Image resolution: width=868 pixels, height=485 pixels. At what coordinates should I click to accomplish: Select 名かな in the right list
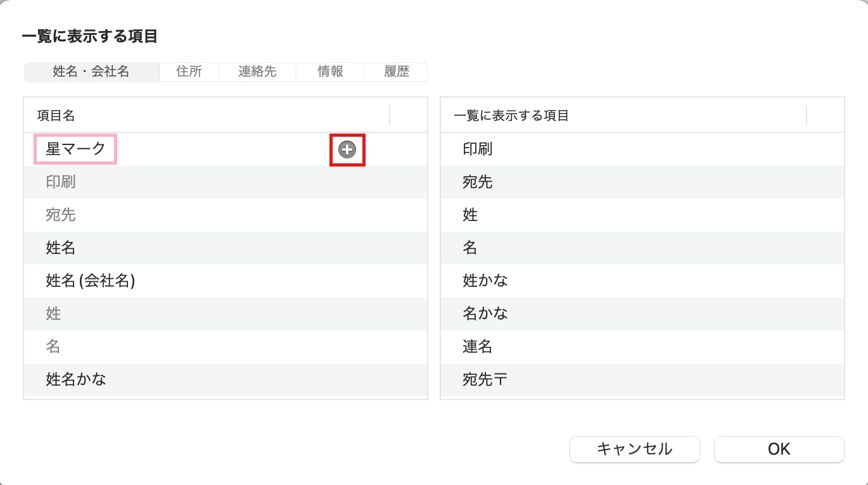[642, 314]
